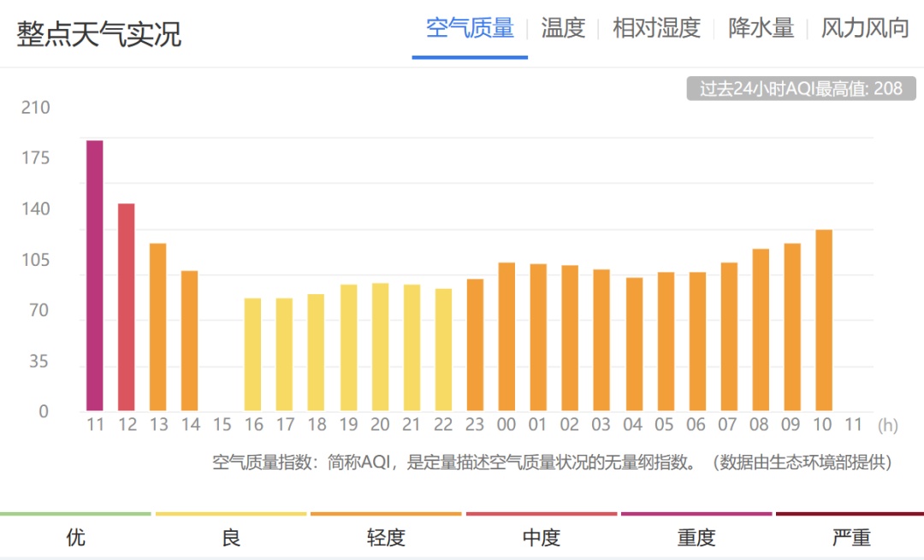Open the 风力风向 tab
This screenshot has height=560, width=924.
pyautogui.click(x=865, y=28)
